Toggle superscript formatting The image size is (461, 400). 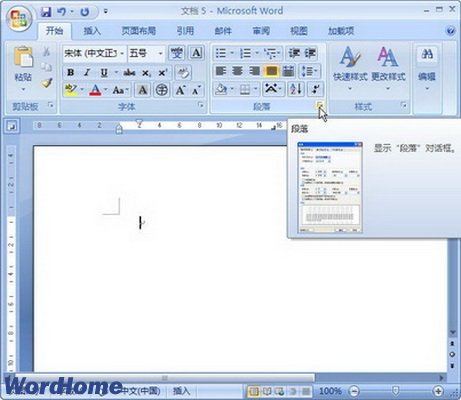(x=163, y=73)
